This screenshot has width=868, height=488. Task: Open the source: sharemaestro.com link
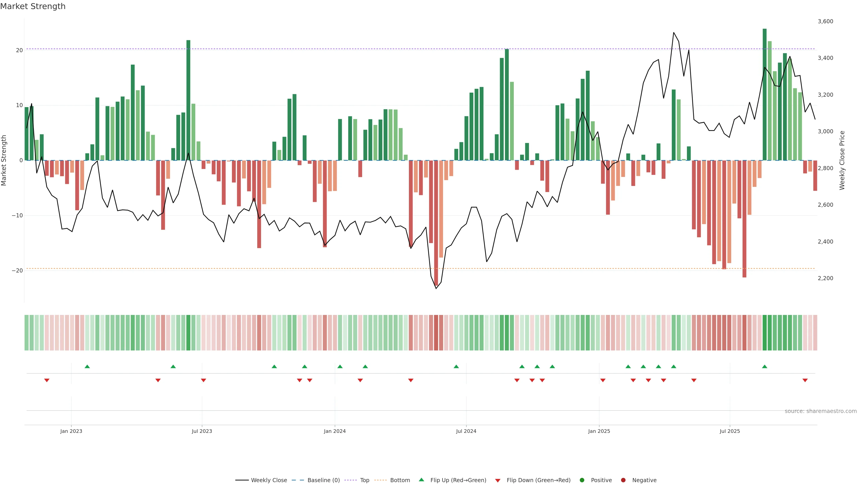821,411
